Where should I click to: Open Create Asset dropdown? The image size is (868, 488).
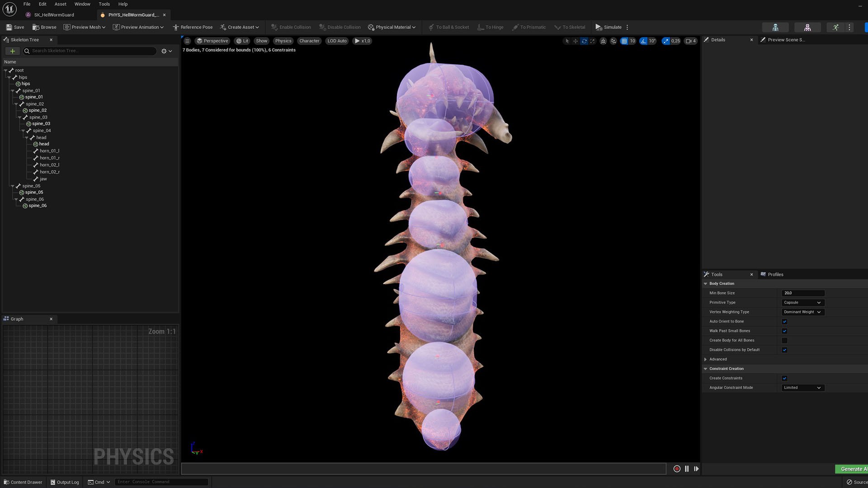[239, 27]
